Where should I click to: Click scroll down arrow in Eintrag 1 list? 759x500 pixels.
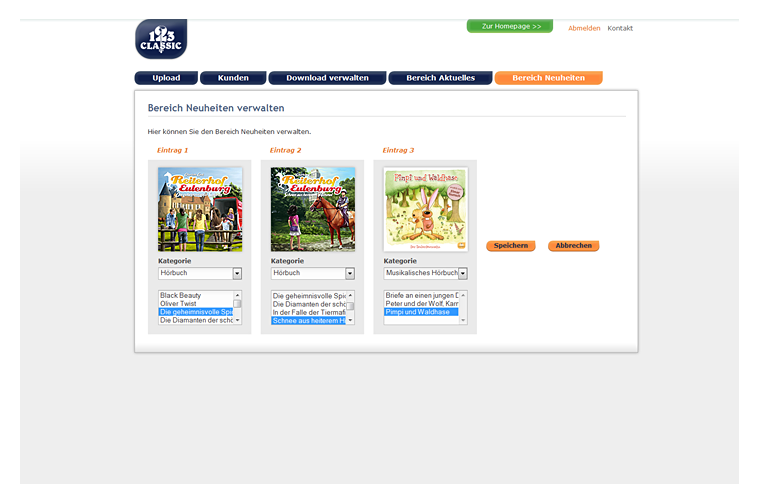(237, 320)
